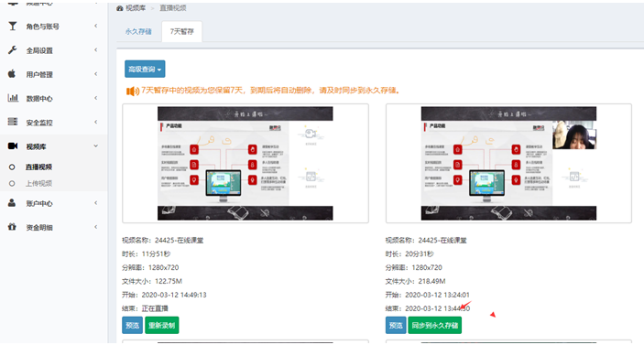Click the file size 122.75M
The height and width of the screenshot is (345, 644).
coord(169,282)
